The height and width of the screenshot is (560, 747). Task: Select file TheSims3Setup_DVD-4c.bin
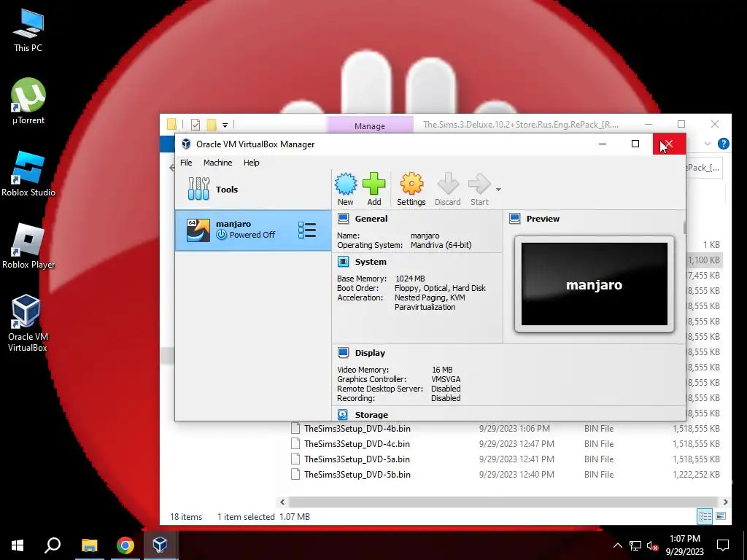pyautogui.click(x=357, y=443)
